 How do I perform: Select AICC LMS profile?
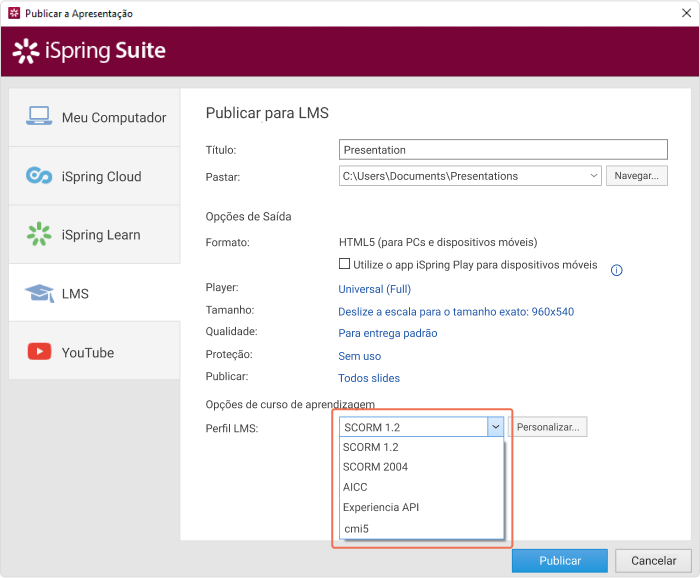tap(421, 487)
